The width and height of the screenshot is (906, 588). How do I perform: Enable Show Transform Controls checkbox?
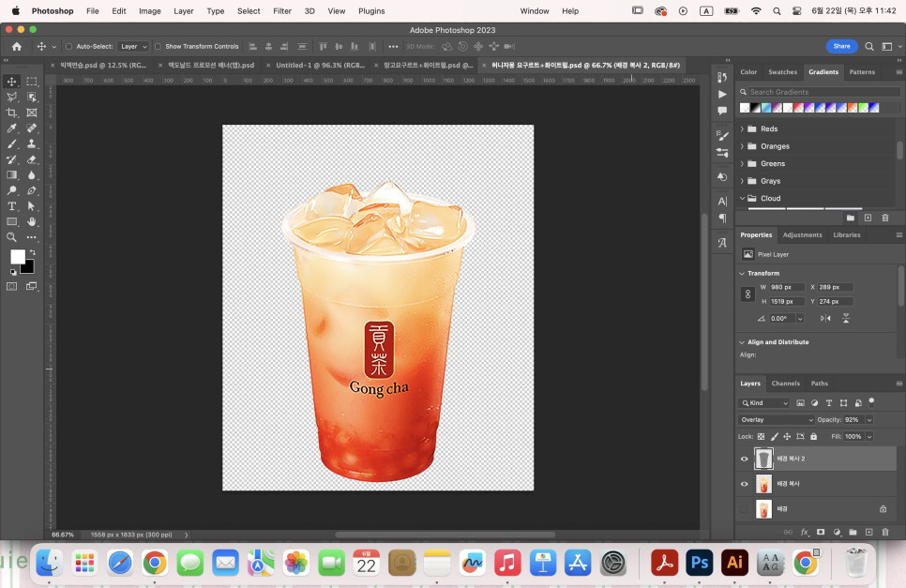(158, 46)
